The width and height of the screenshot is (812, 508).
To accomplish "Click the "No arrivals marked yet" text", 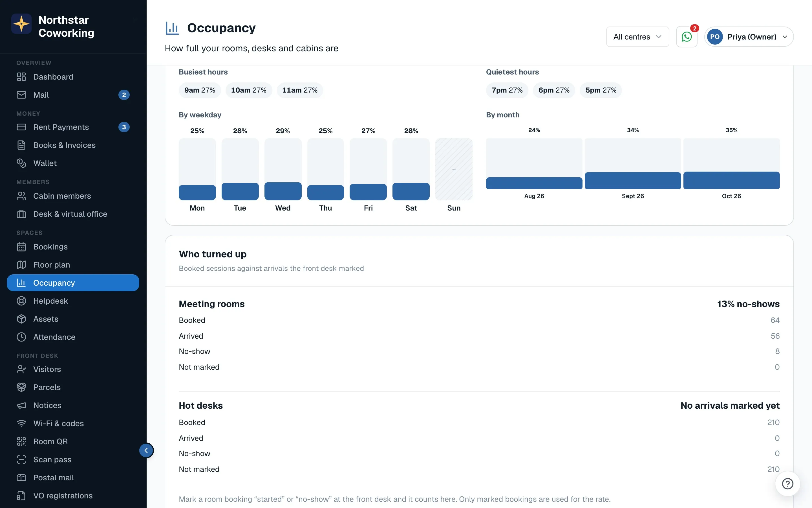I will [730, 406].
